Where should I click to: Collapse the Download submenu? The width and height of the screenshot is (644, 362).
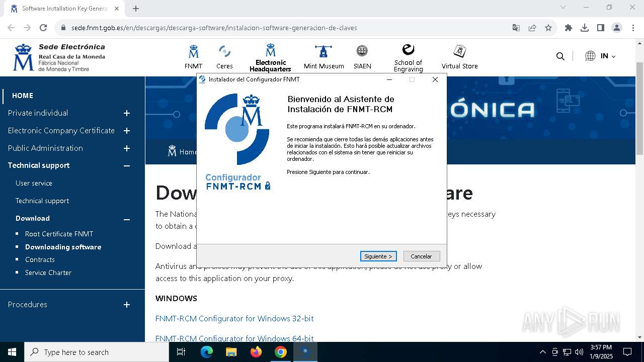pos(127,219)
